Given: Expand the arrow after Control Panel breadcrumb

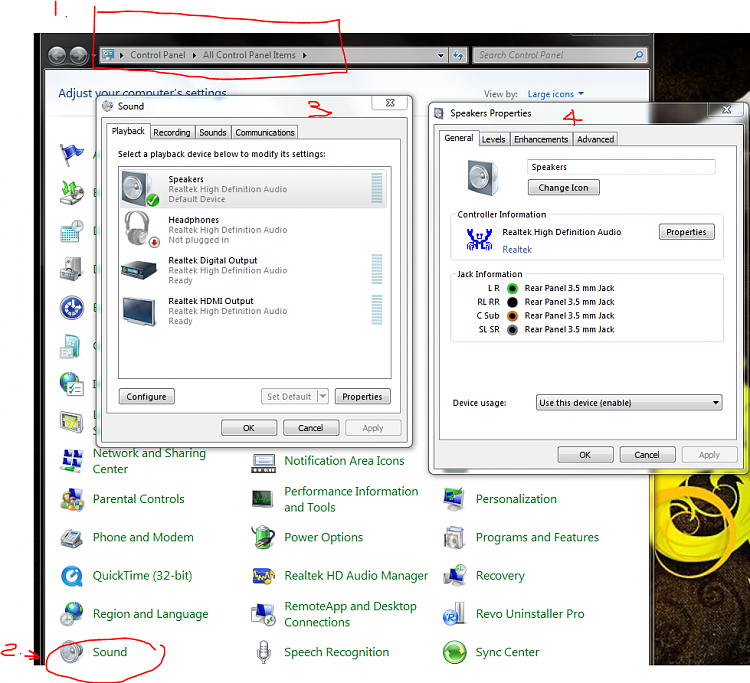Looking at the screenshot, I should pos(194,55).
